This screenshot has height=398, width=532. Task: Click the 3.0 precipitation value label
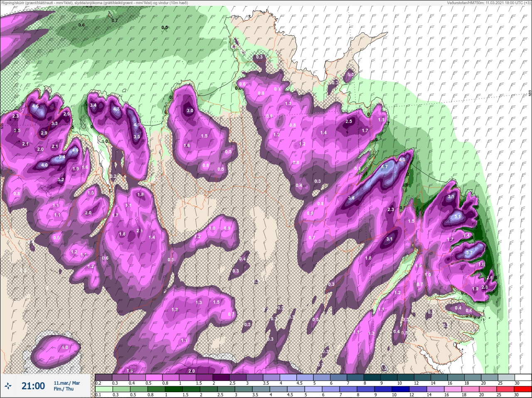point(190,111)
